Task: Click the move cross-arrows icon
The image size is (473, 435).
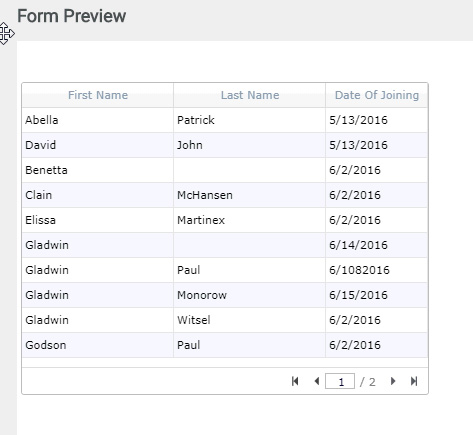Action: coord(7,33)
